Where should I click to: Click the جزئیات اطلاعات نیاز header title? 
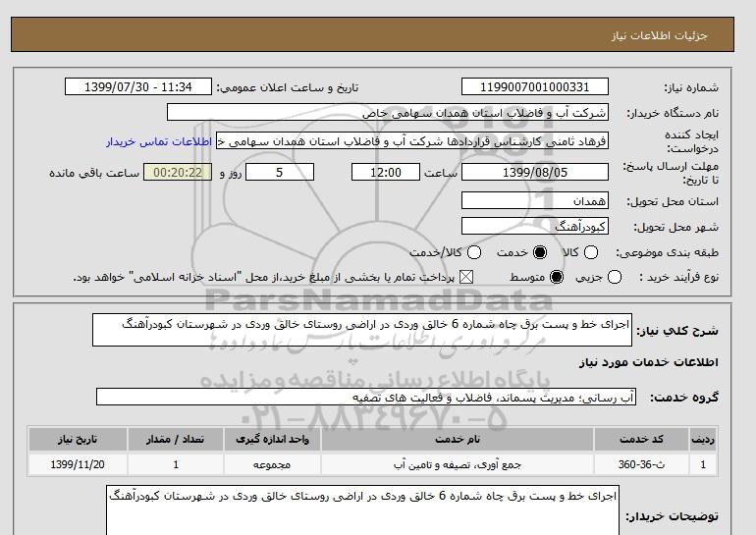pos(659,35)
